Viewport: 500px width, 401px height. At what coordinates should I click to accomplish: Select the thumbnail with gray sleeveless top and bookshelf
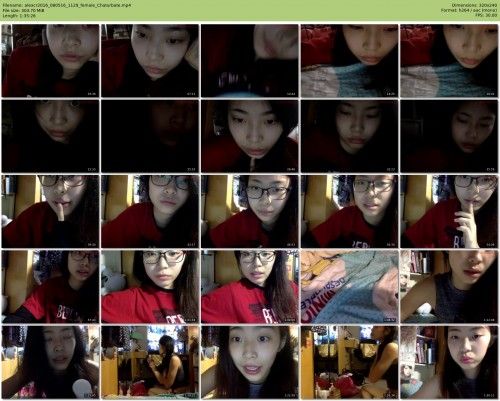[x=449, y=287]
